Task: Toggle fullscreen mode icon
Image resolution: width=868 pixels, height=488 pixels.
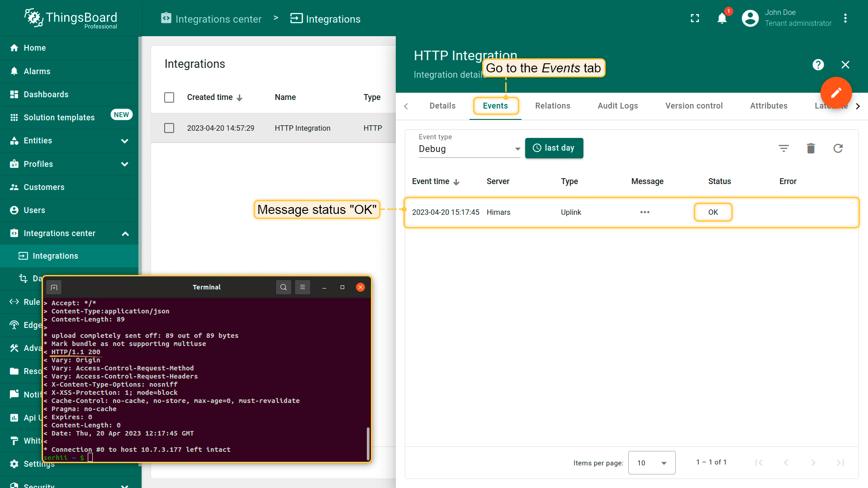Action: 695,18
